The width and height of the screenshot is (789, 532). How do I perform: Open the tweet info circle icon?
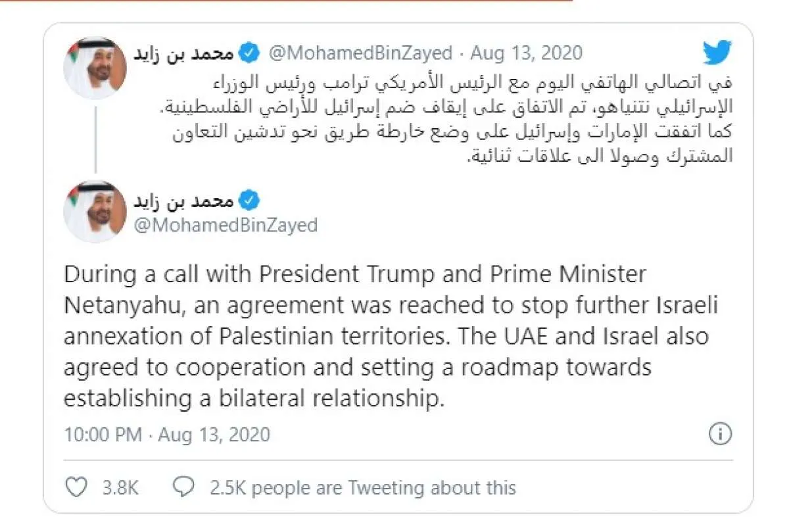[x=721, y=434]
